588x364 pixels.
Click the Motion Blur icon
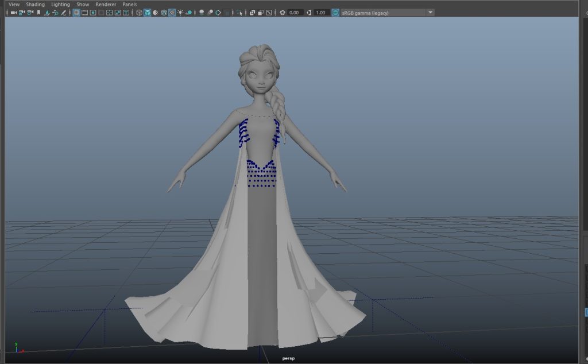pos(210,13)
